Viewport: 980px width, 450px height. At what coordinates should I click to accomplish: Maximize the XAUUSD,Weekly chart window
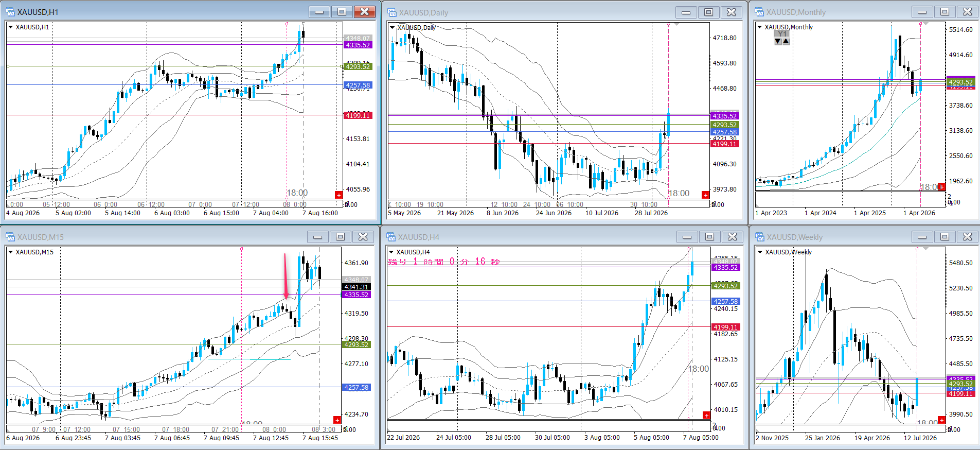(945, 237)
